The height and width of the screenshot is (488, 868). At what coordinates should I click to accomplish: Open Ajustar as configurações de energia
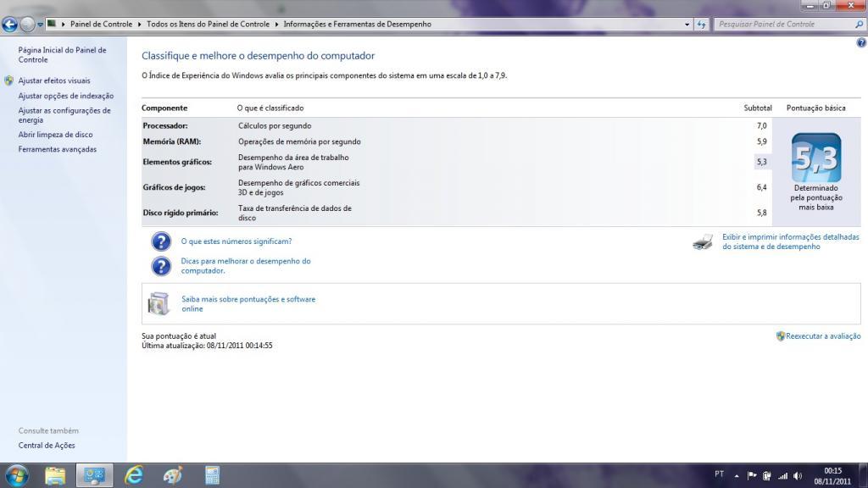coord(64,115)
